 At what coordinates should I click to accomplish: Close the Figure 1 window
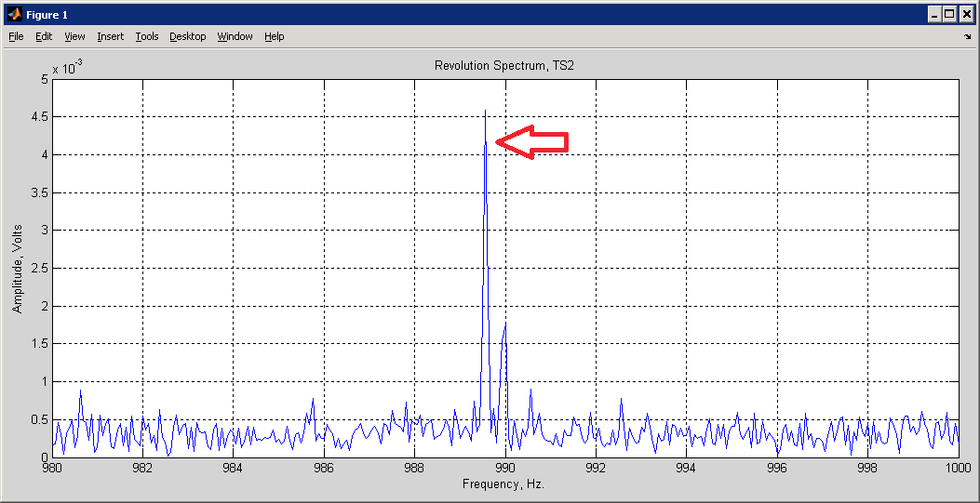click(966, 14)
